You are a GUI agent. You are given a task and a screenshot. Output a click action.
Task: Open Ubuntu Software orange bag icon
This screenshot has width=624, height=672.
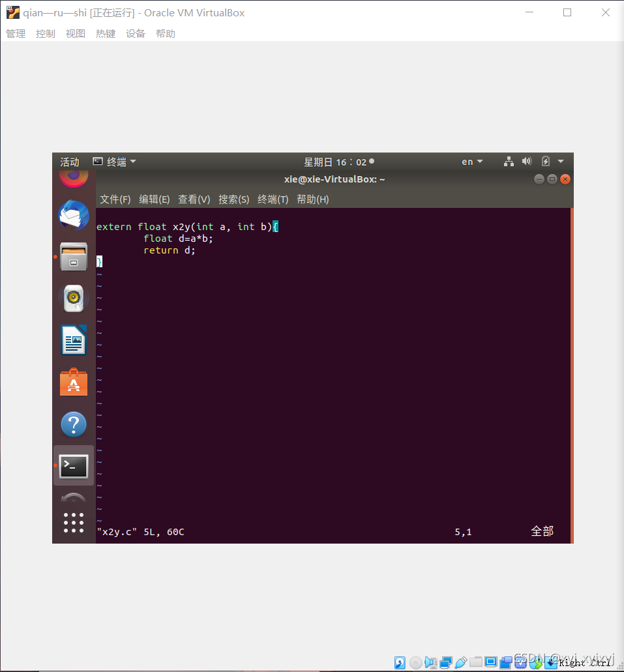[x=73, y=383]
